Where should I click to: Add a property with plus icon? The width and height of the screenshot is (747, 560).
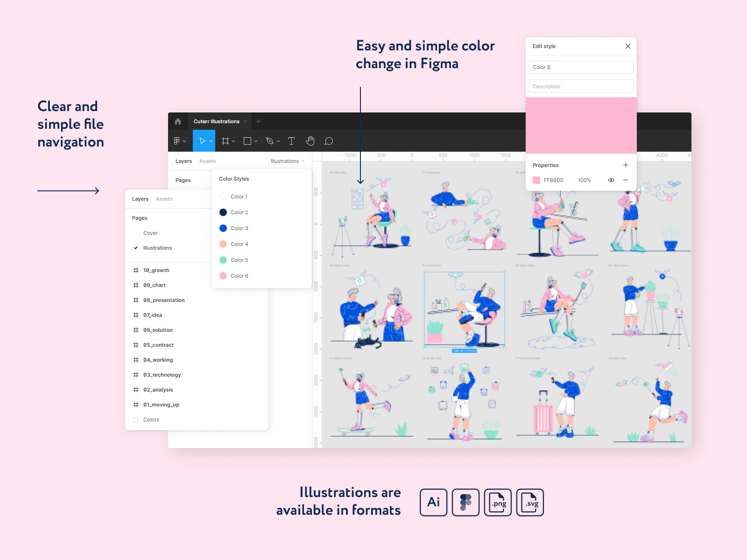point(626,165)
